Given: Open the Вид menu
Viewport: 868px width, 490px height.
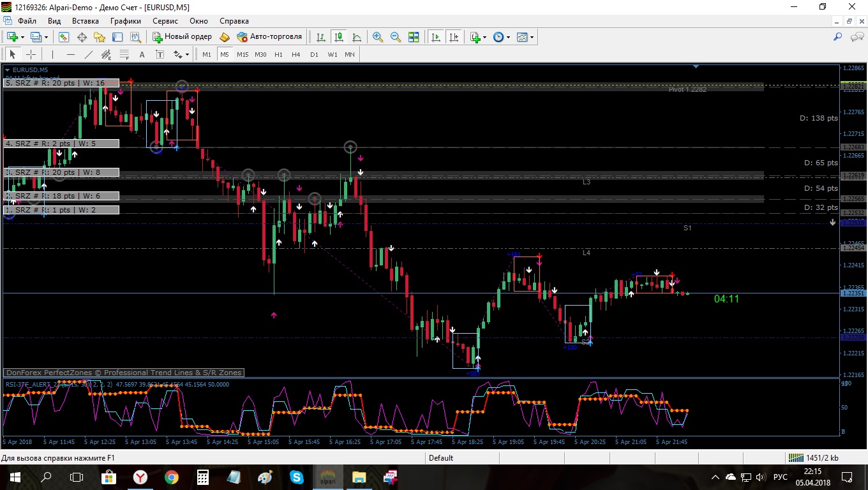Looking at the screenshot, I should coord(54,21).
